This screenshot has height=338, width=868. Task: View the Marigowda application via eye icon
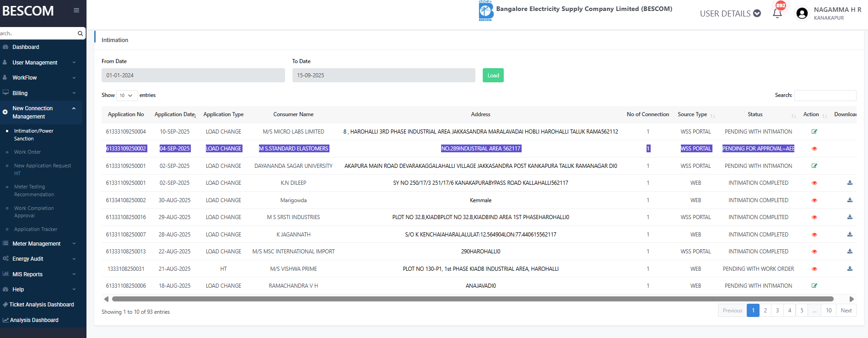[x=814, y=200]
